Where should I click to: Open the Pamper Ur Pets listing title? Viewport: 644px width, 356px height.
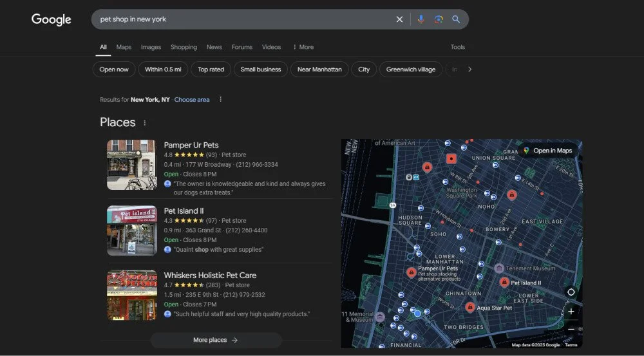(191, 145)
